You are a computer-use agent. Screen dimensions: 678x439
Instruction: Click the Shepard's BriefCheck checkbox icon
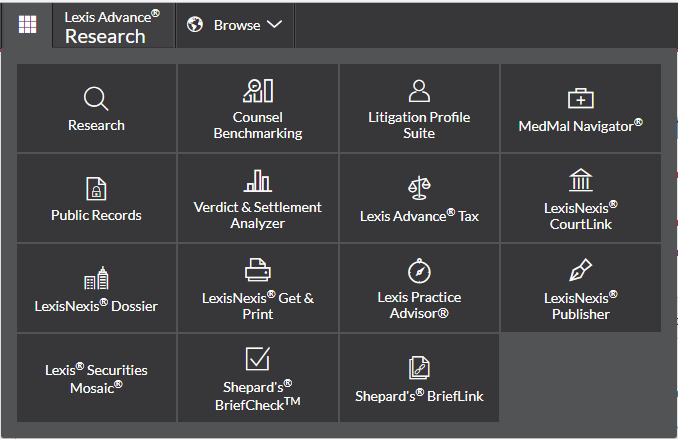click(x=258, y=359)
